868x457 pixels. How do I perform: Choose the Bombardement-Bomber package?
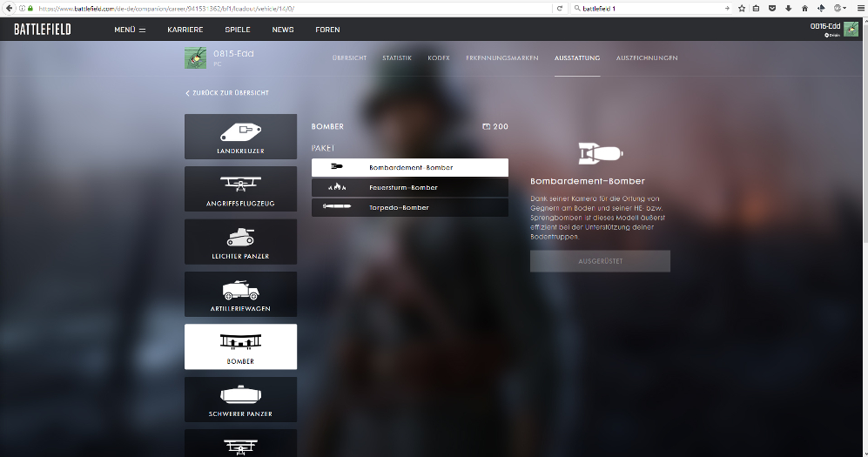[409, 167]
